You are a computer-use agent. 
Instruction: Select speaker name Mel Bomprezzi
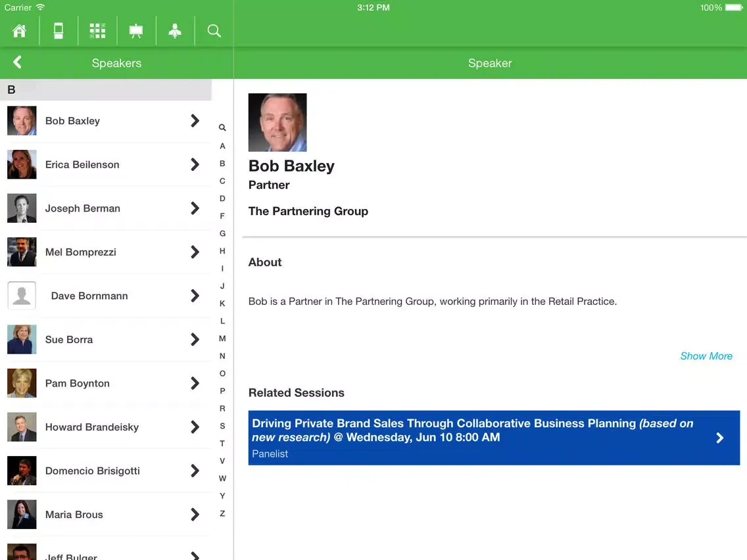[x=81, y=252]
